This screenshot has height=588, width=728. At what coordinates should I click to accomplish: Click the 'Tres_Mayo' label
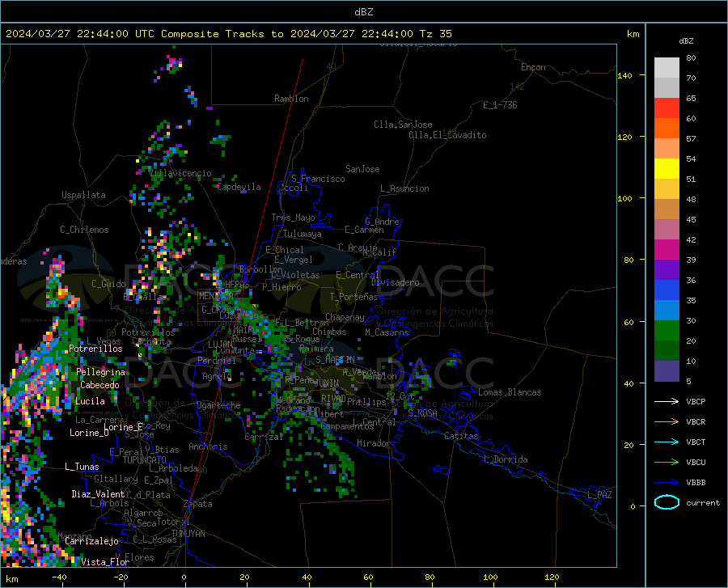[x=293, y=218]
